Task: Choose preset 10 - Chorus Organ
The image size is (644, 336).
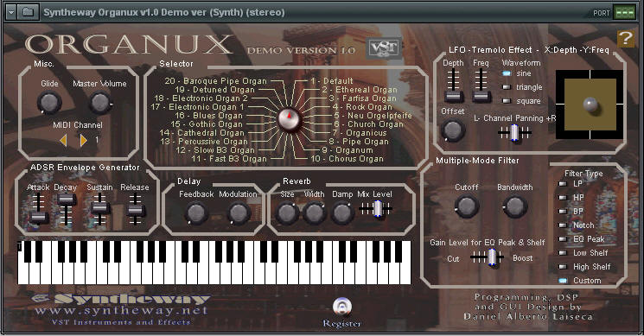Action: pyautogui.click(x=347, y=159)
